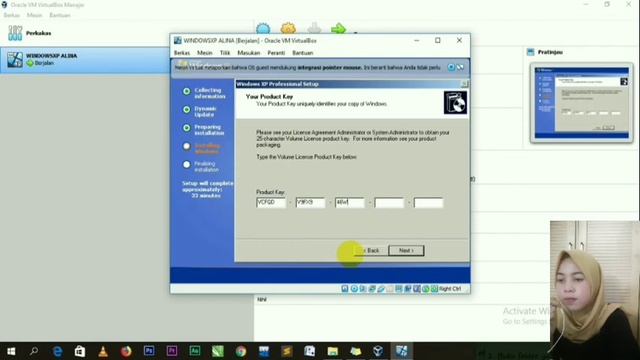Open the Mesin menu in VirtualBox Manager

click(34, 15)
